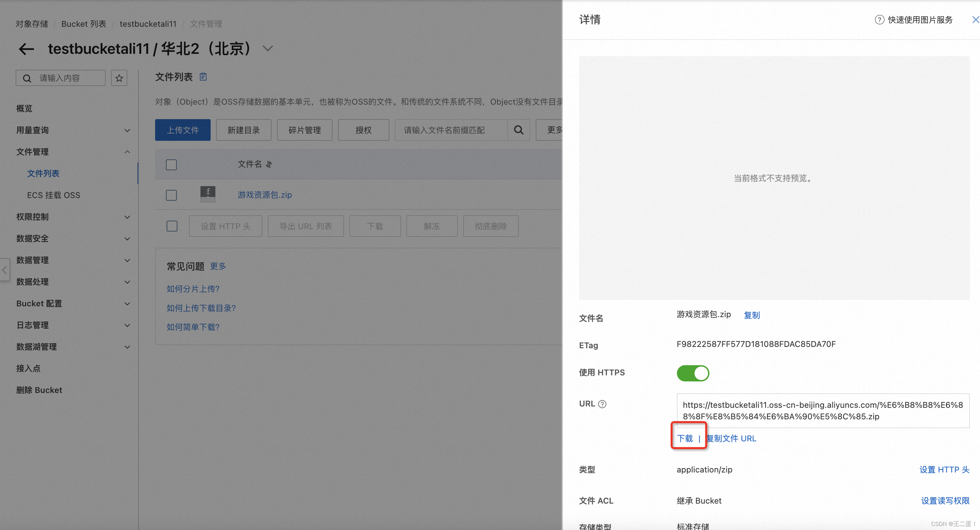This screenshot has height=530, width=980.
Task: Click the zip file icon of 游戏资源包.zip
Action: coord(208,194)
